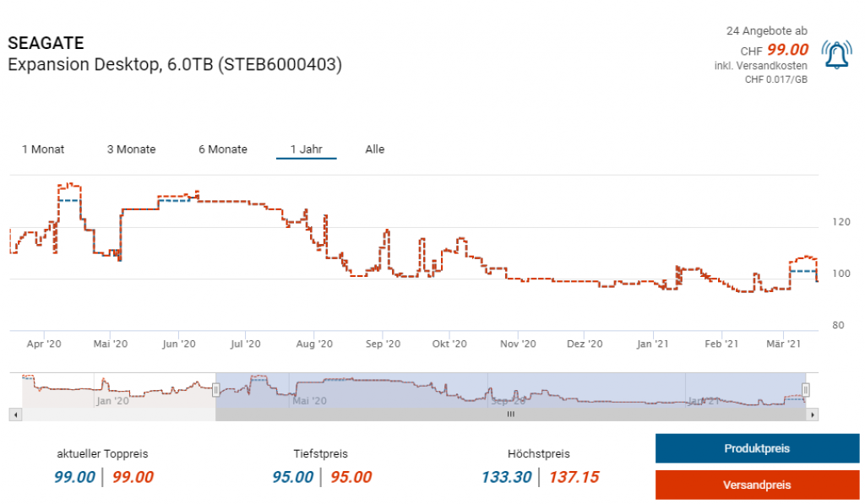Screen dimensions: 865x504
Task: Toggle the Produktpreis series button
Action: 757,448
